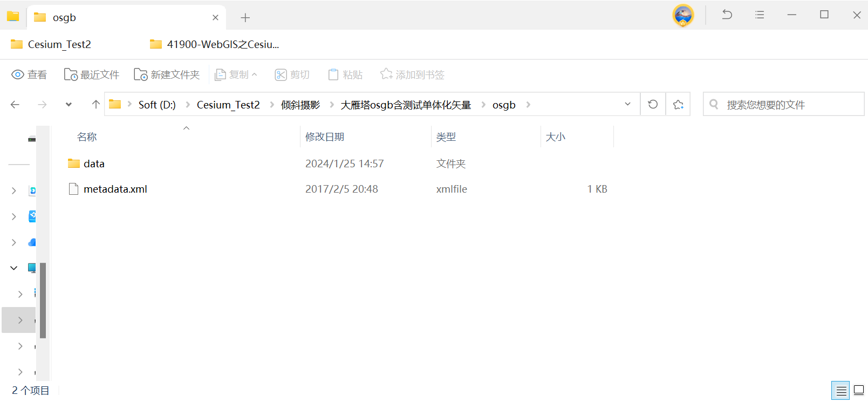
Task: Select Soft (D:) in breadcrumb
Action: pos(157,105)
